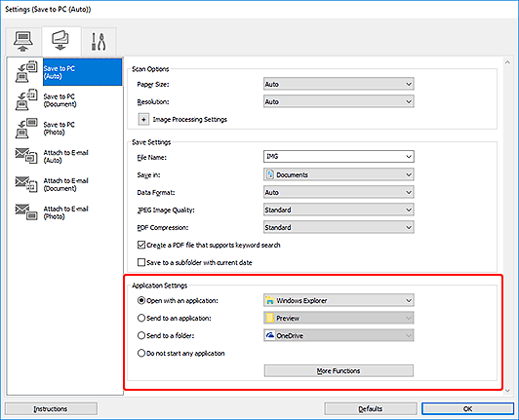Click the Instructions button
519x420 pixels.
point(51,408)
